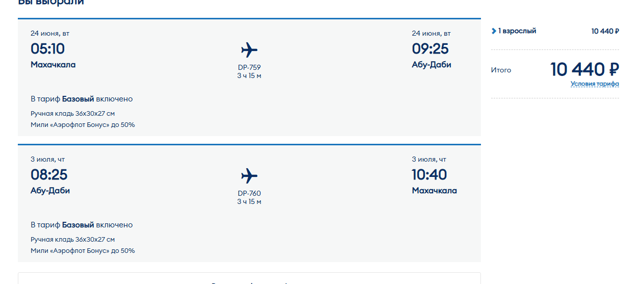Click flight number DP-759 text
The height and width of the screenshot is (284, 644).
[249, 67]
